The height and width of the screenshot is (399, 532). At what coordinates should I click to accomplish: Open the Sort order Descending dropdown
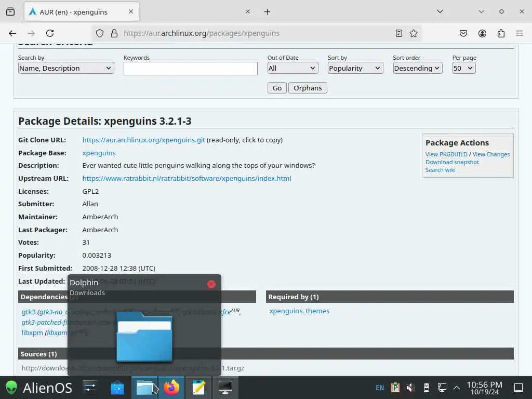click(418, 68)
